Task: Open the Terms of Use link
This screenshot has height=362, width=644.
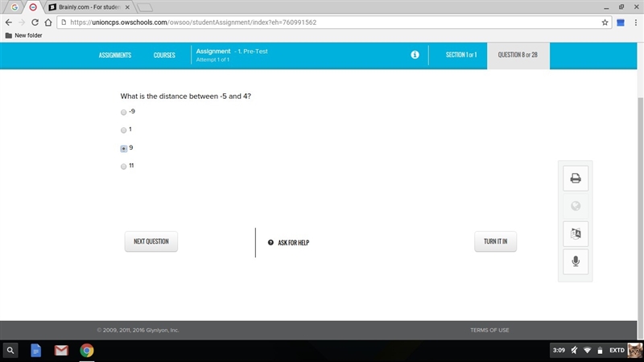Action: (x=489, y=330)
